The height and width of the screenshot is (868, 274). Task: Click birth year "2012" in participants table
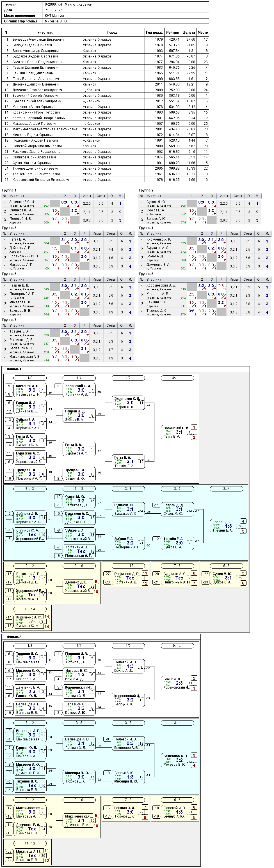pos(159,101)
